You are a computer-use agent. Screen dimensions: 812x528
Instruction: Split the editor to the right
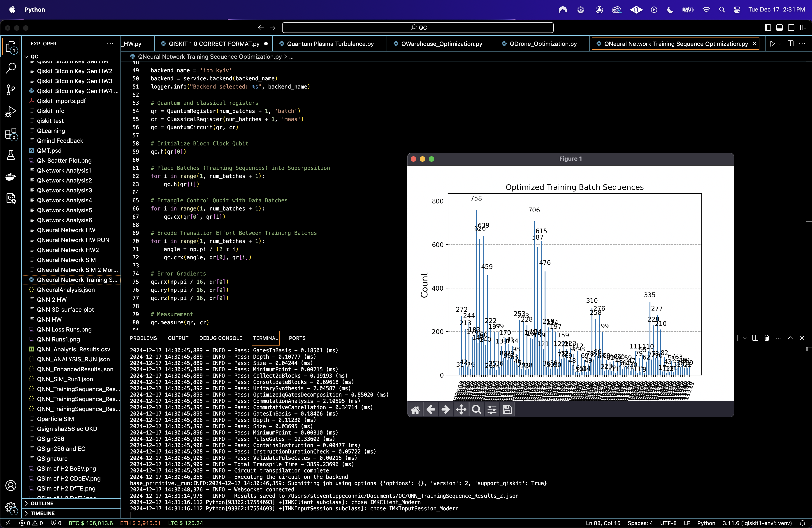tap(791, 44)
